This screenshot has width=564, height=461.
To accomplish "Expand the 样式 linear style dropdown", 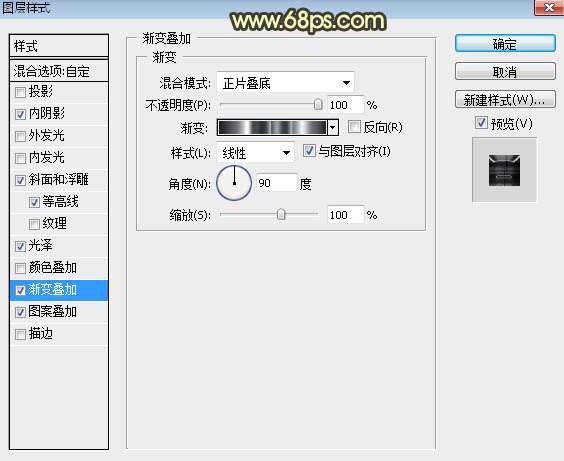I will (x=255, y=153).
